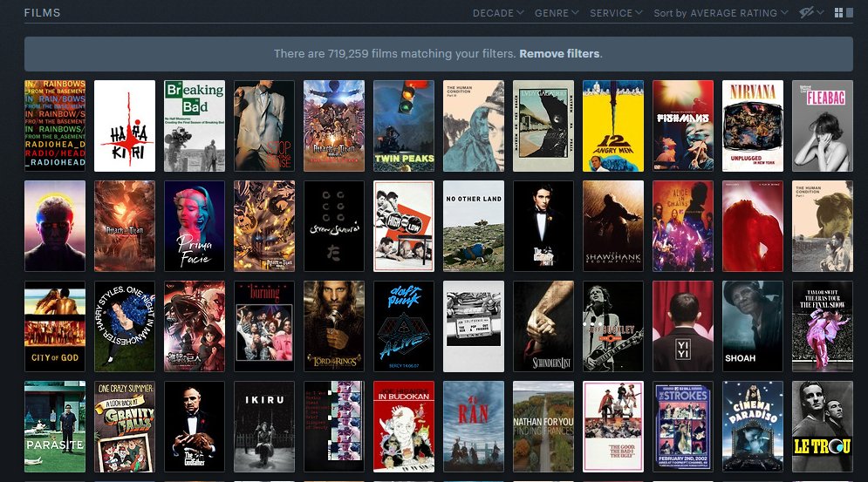
Task: Open the Harakiri film poster
Action: pos(125,126)
